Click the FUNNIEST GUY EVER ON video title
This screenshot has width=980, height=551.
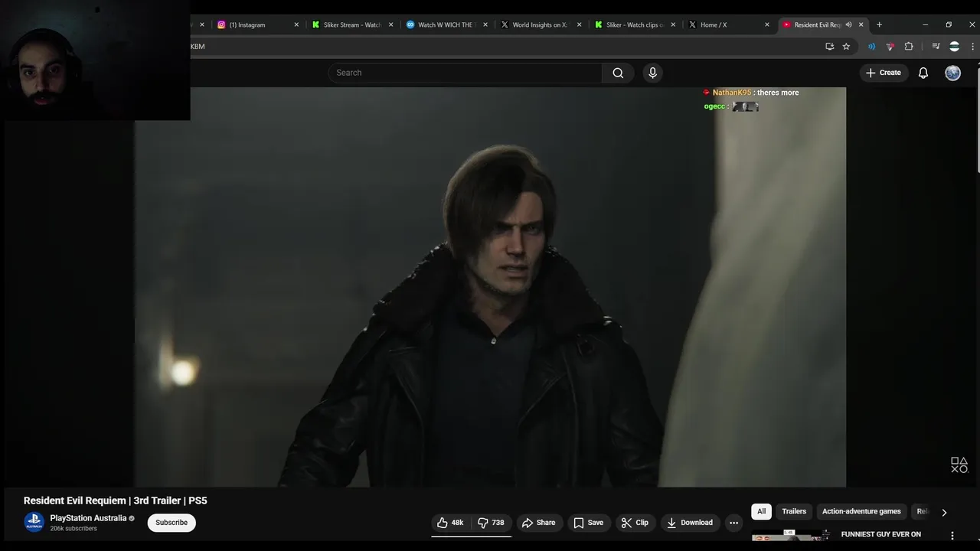[x=881, y=534]
